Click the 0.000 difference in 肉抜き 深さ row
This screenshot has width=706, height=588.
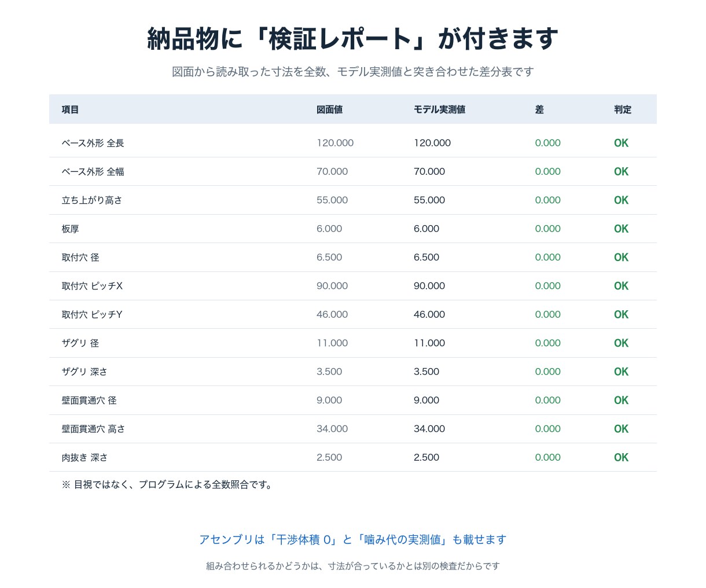click(x=548, y=457)
